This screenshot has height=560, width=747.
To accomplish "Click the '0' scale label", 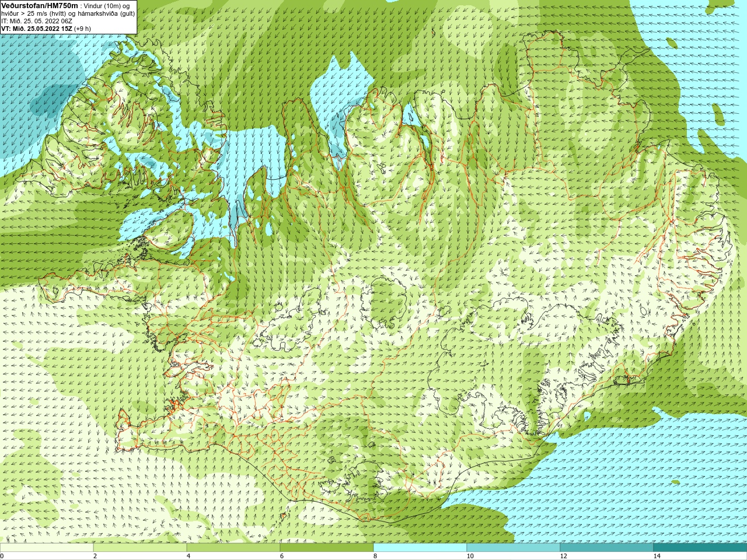I will 2,556.
